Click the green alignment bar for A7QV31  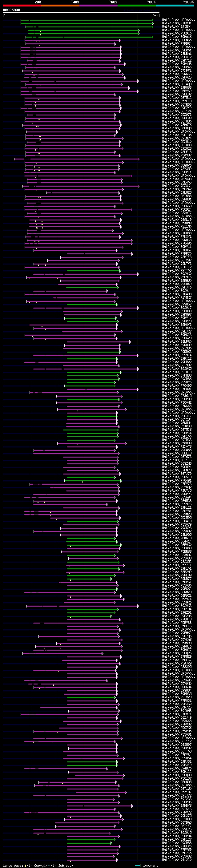[87, 23]
